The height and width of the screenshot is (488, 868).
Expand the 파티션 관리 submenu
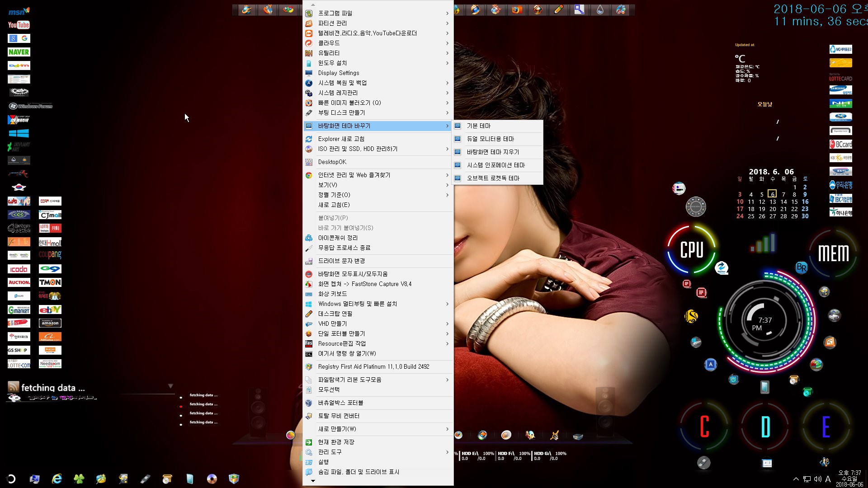tap(378, 23)
